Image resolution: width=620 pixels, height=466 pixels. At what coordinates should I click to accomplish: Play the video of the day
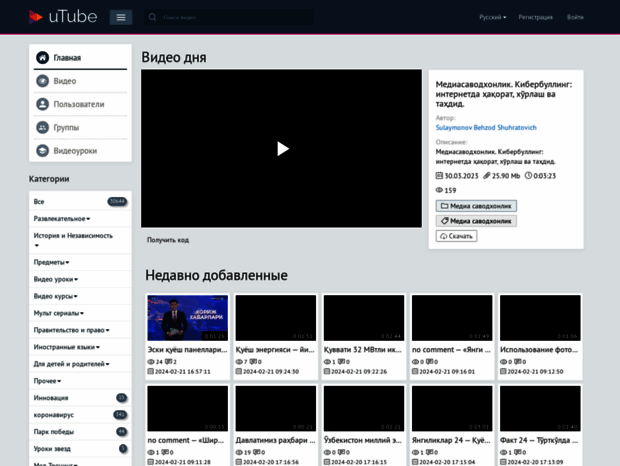click(x=282, y=148)
